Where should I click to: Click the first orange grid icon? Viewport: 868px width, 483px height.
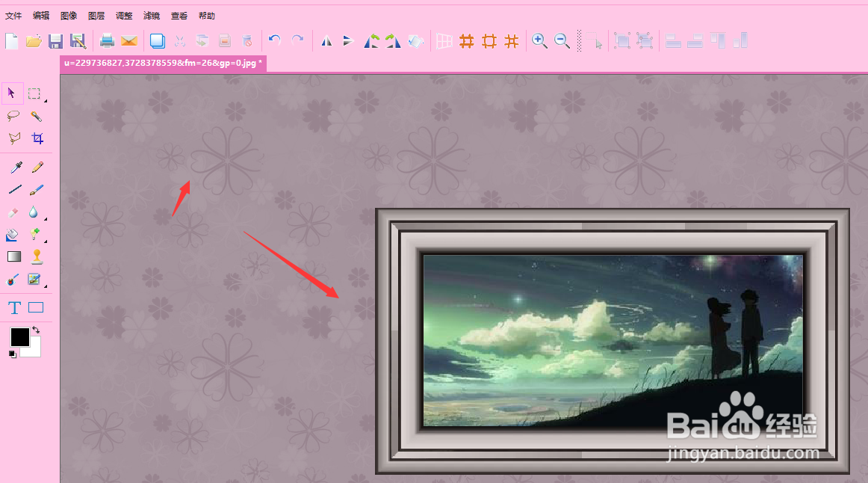coord(467,41)
